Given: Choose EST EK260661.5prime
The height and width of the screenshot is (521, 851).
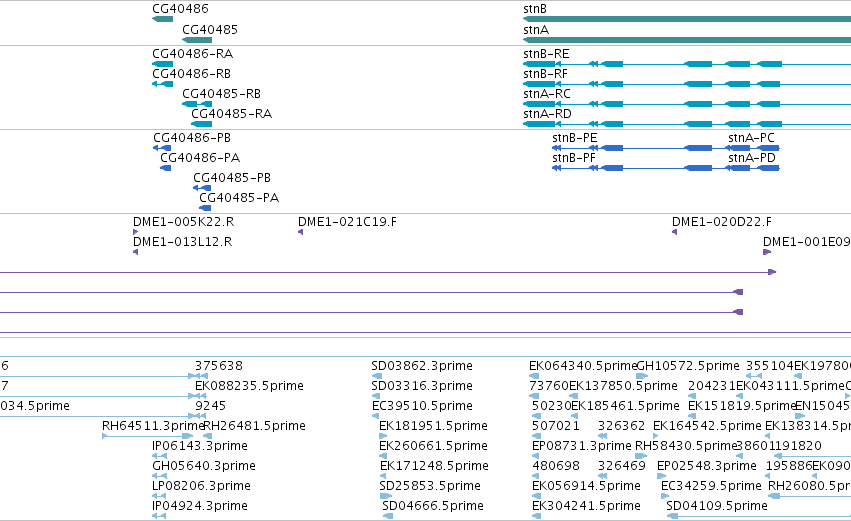Looking at the screenshot, I should tap(434, 446).
